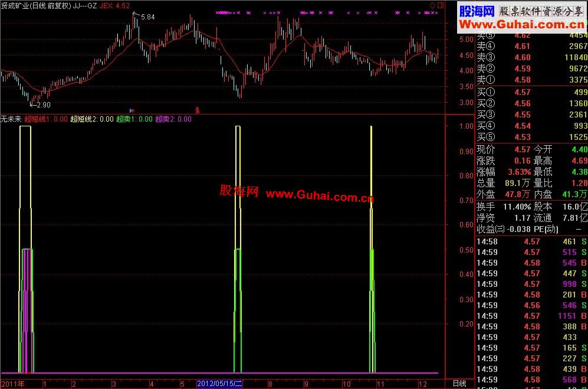This screenshot has height=389, width=588.
Task: Click the 今开 value 4.40
Action: 579,149
